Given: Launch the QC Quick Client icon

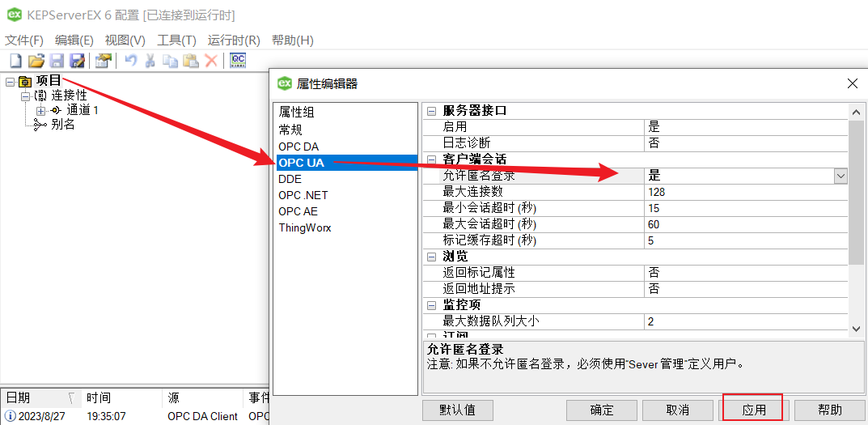Looking at the screenshot, I should click(x=238, y=61).
